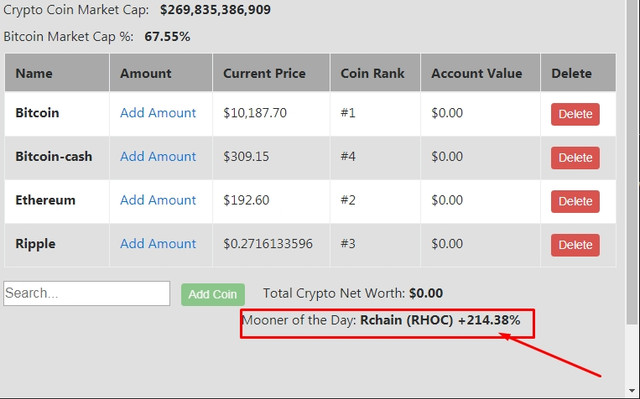Click the $10,187.70 price cell

(271, 113)
